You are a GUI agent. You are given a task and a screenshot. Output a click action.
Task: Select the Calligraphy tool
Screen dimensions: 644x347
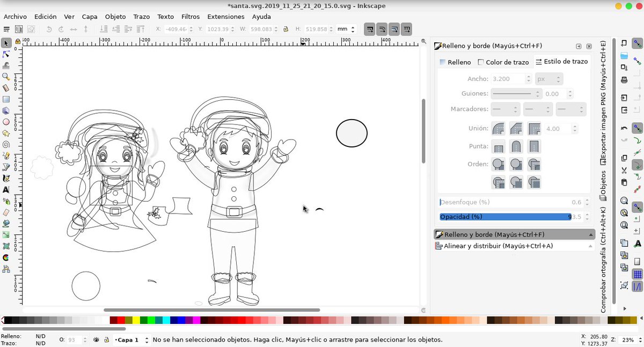(6, 178)
